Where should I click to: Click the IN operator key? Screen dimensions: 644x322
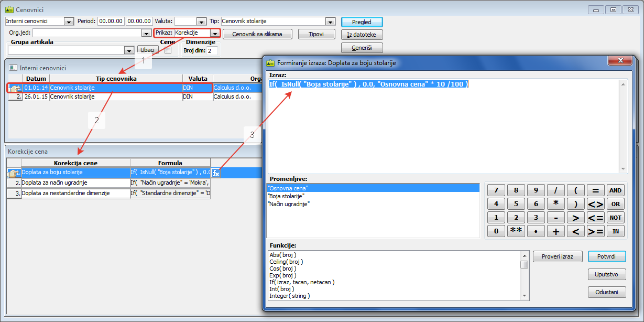coord(616,231)
